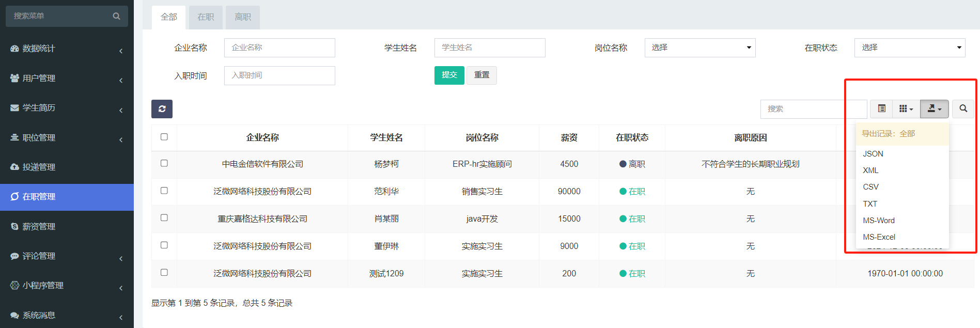Check the row for 重庆嘉格达科技有限公司
The height and width of the screenshot is (328, 980).
coord(164,218)
